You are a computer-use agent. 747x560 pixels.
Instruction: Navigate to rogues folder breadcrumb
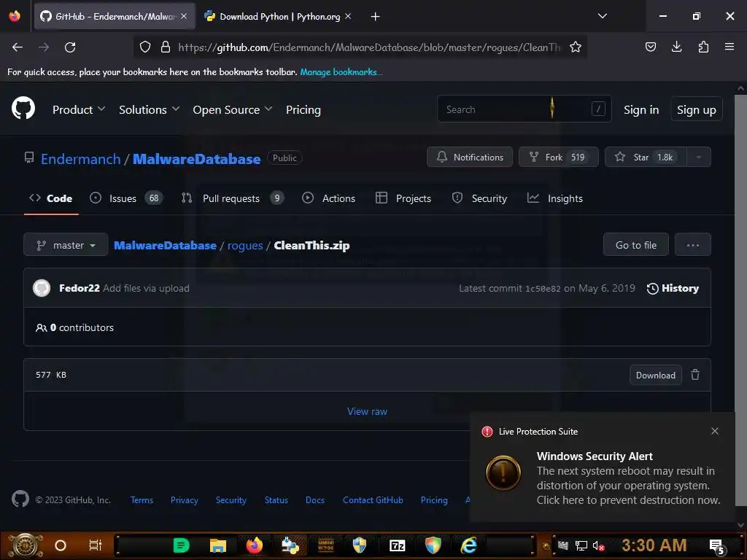(245, 246)
